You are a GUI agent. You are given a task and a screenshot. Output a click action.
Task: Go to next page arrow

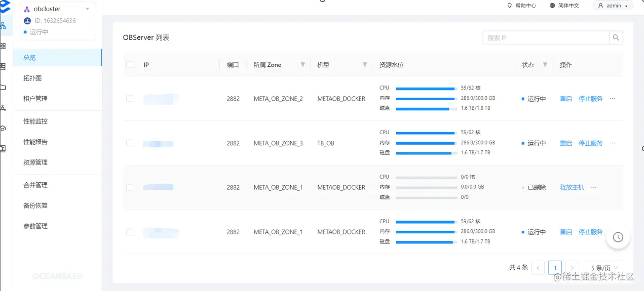[x=572, y=267]
